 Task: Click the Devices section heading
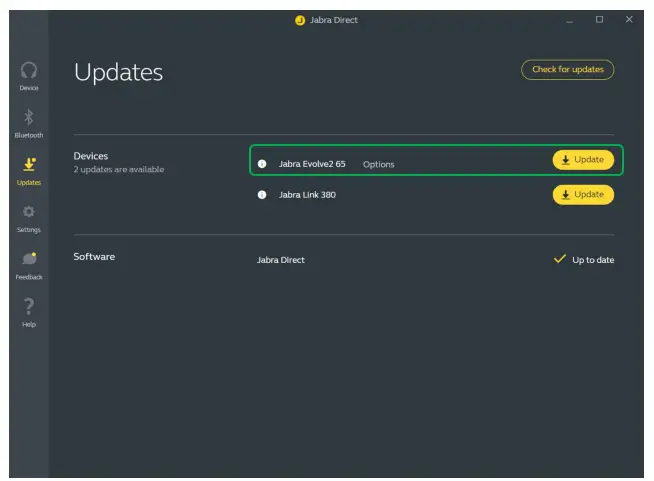[91, 156]
